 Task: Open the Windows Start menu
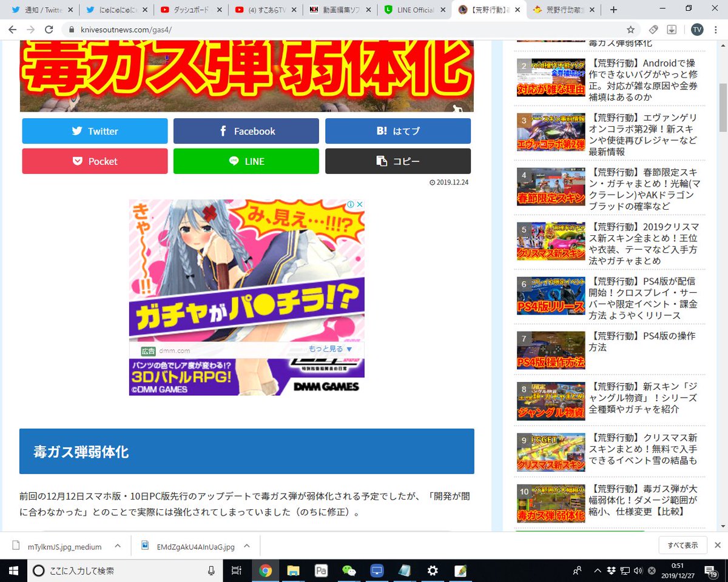click(x=12, y=570)
